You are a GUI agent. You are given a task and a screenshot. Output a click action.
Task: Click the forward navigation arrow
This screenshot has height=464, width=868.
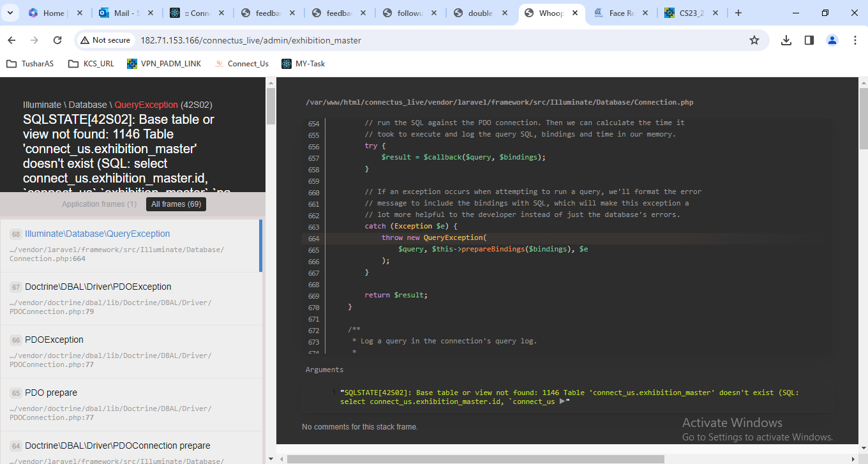click(34, 40)
